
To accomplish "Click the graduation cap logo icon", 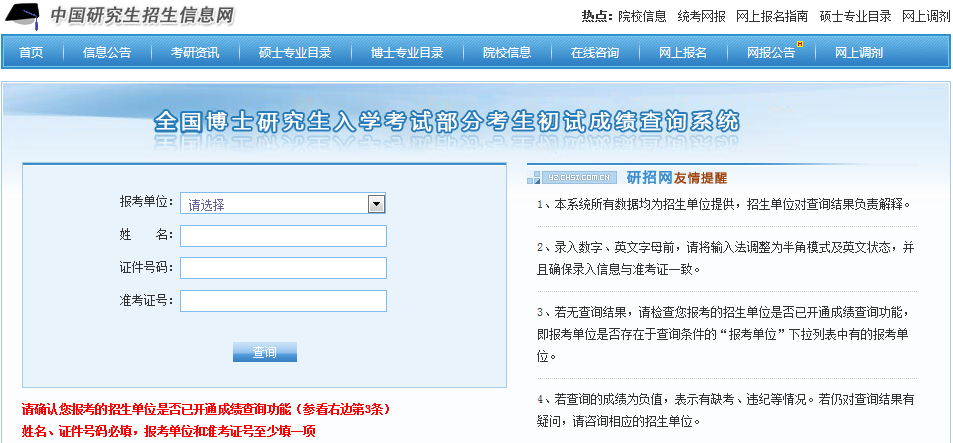I will pos(25,16).
